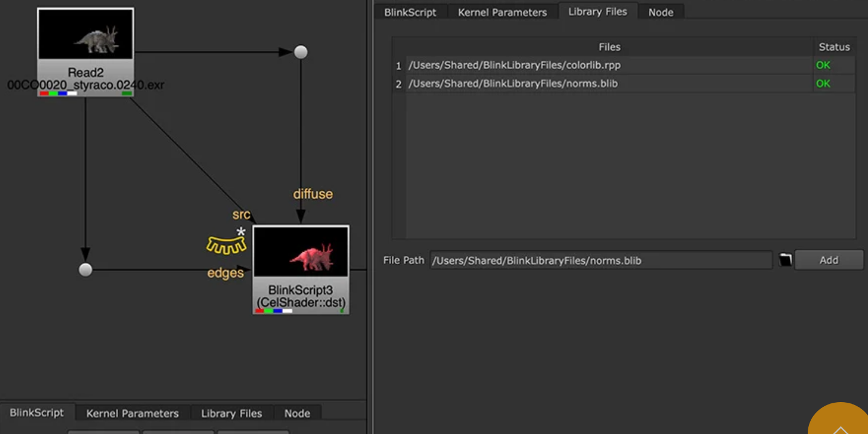This screenshot has width=868, height=434.
Task: Open the Kernel Parameters tab in upper panel
Action: [x=502, y=12]
